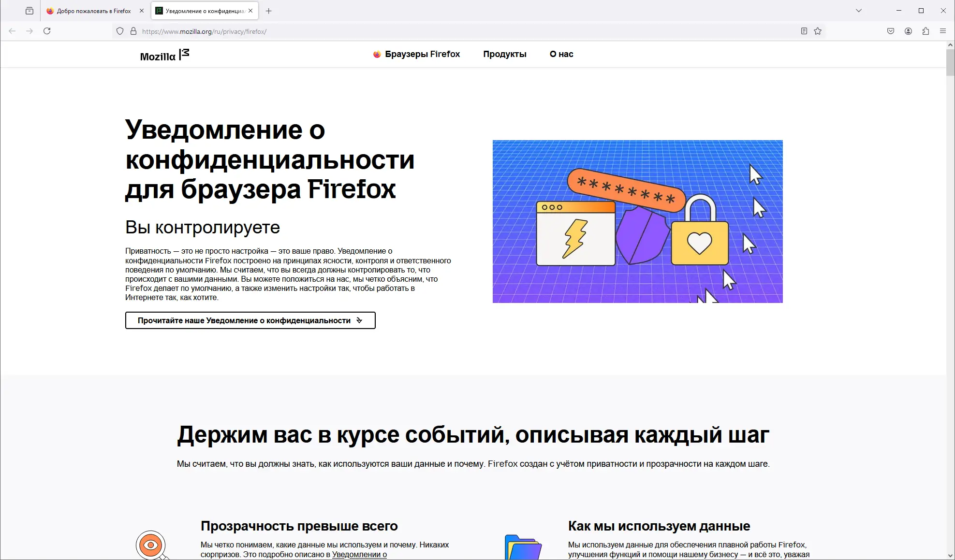Click the Firefox View icon in tab bar

tap(29, 11)
